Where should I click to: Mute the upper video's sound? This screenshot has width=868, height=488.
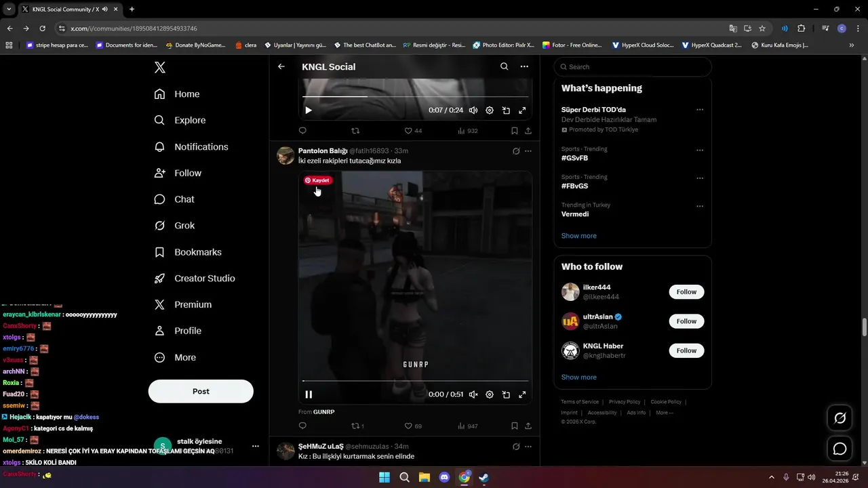click(473, 110)
